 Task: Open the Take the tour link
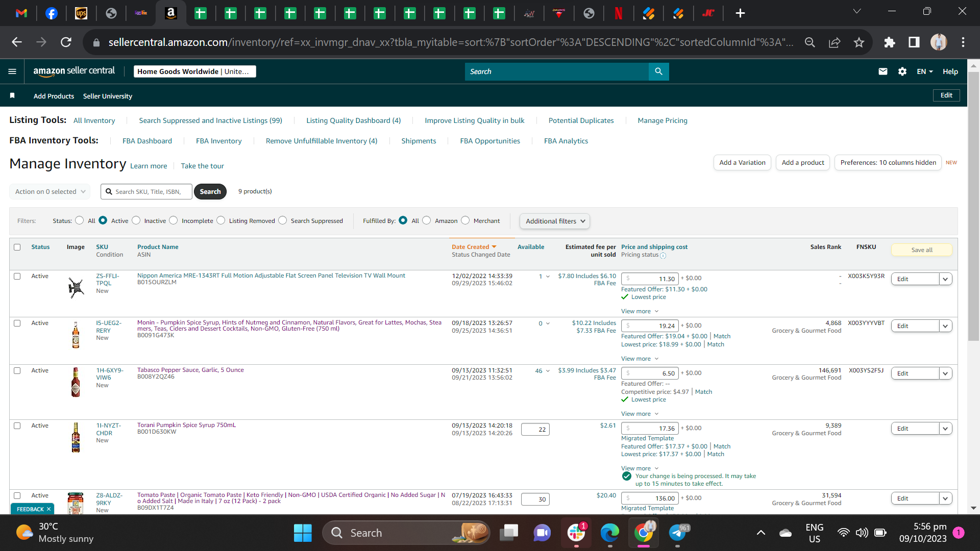202,166
